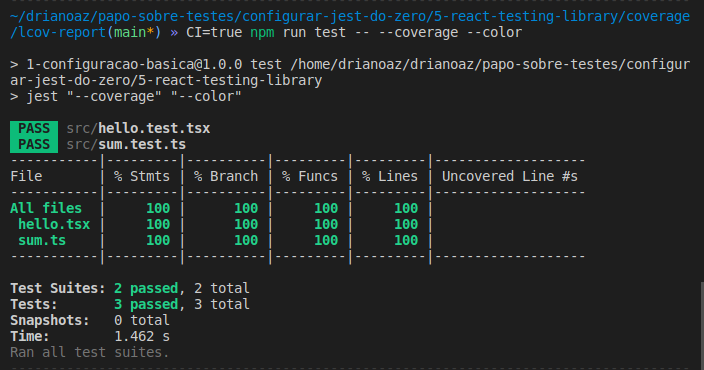This screenshot has width=704, height=370.
Task: Click the 'Tests:' label
Action: point(34,304)
